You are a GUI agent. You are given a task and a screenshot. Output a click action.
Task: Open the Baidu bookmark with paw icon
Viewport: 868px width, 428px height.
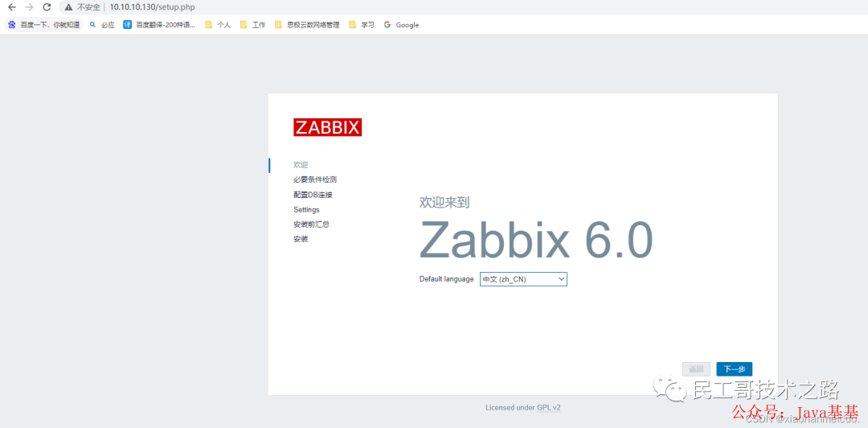(43, 25)
